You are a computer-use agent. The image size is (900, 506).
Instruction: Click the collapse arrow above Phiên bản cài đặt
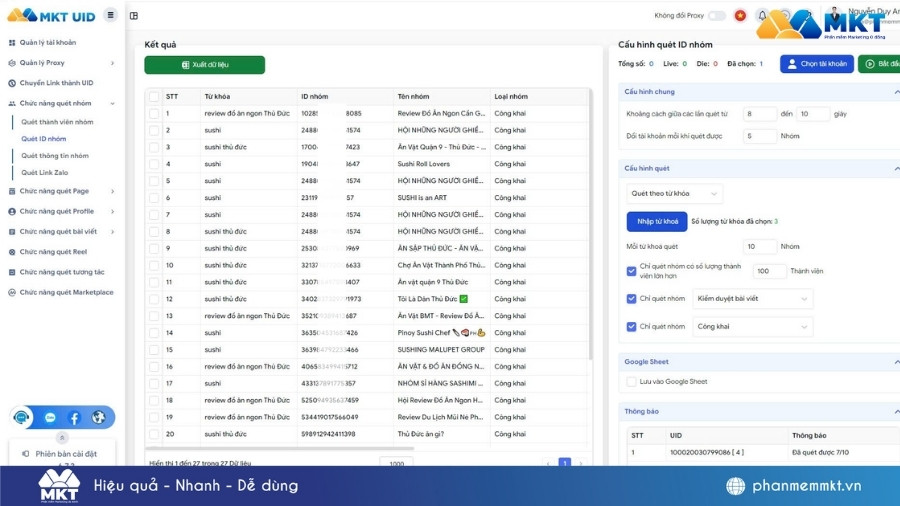click(62, 438)
